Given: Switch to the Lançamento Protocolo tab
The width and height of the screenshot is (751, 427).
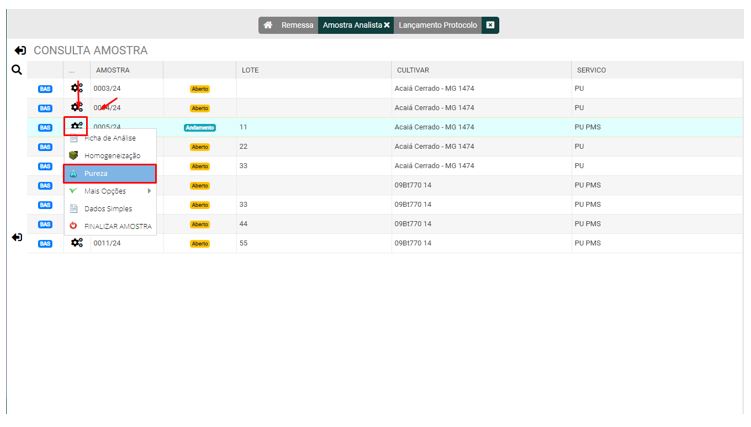Looking at the screenshot, I should point(437,25).
